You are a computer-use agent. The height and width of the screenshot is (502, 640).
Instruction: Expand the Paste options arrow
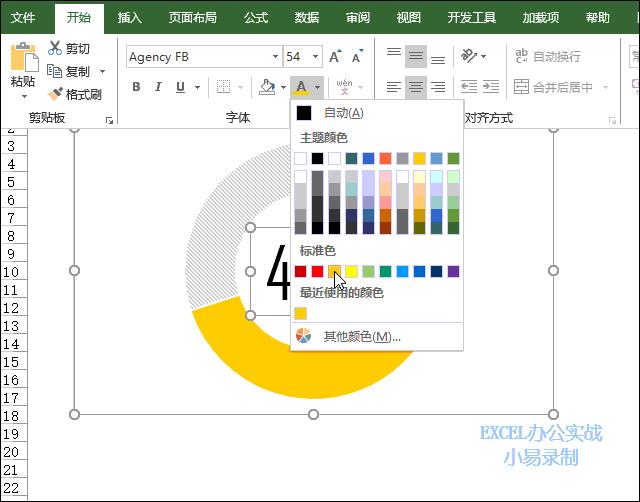tap(24, 97)
